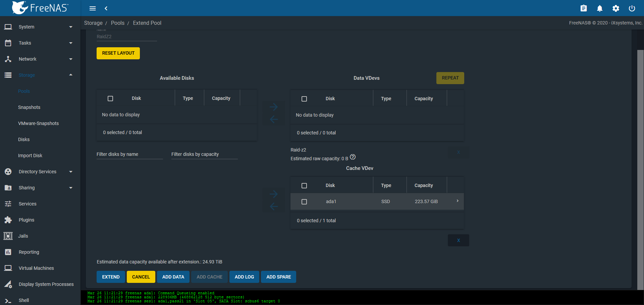Check select-all in Data VDevs table
This screenshot has width=644, height=305.
[304, 99]
